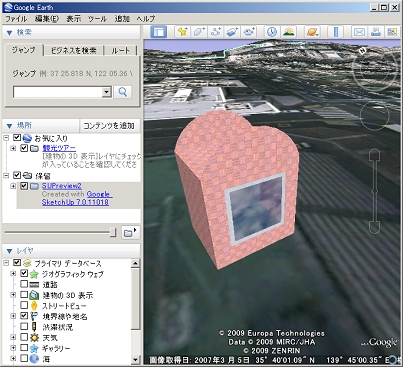Add a path using the toolbar icon

[216, 32]
